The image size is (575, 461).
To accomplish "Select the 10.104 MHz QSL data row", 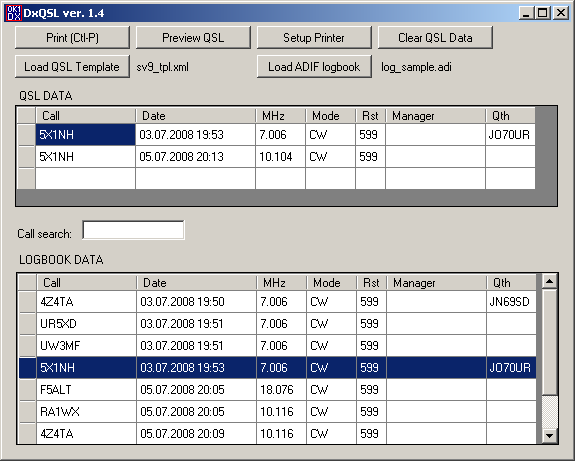I will point(276,157).
